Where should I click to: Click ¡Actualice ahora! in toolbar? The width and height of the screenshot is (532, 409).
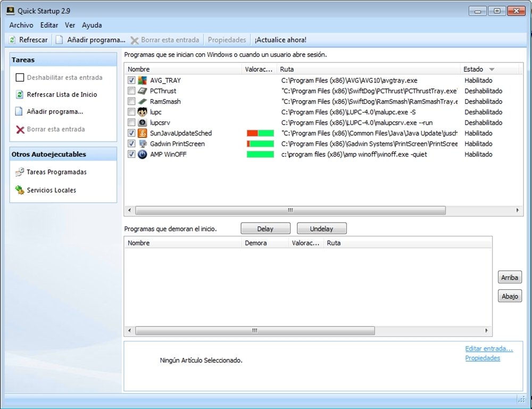tap(280, 40)
